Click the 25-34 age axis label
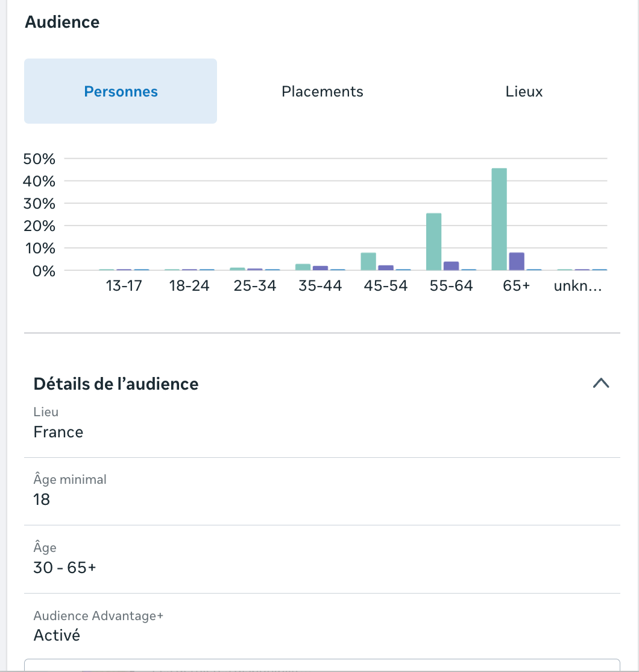This screenshot has height=672, width=639. [255, 286]
